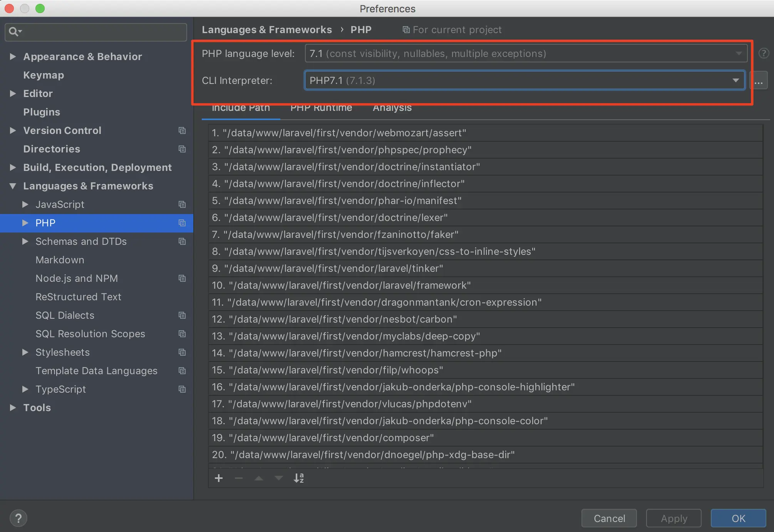774x532 pixels.
Task: Click the add include path plus icon
Action: tap(219, 478)
